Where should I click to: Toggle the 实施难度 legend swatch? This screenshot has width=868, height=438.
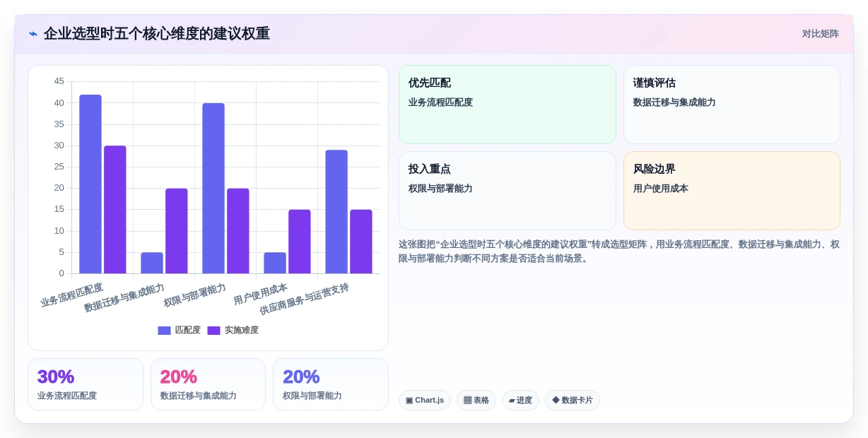(213, 331)
